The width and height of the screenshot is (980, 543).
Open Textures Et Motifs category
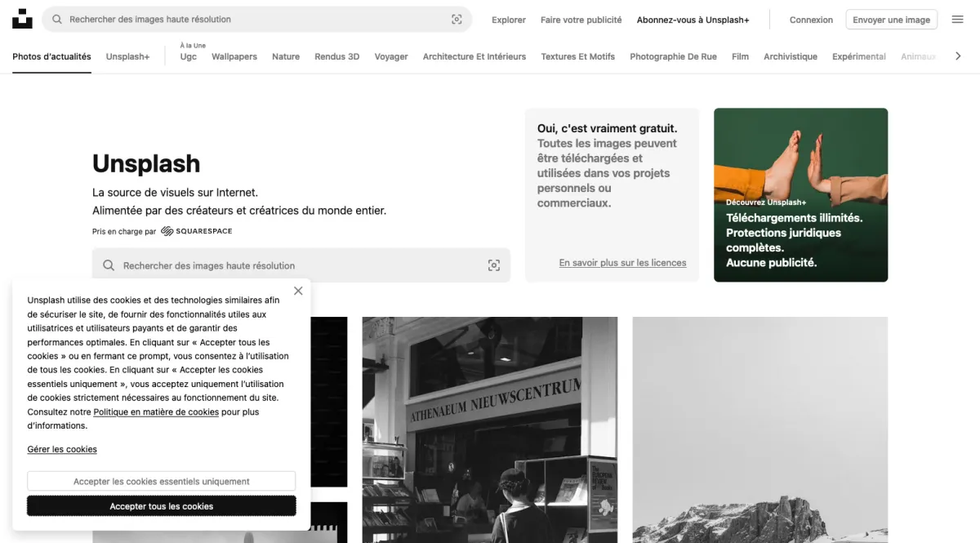pos(578,56)
